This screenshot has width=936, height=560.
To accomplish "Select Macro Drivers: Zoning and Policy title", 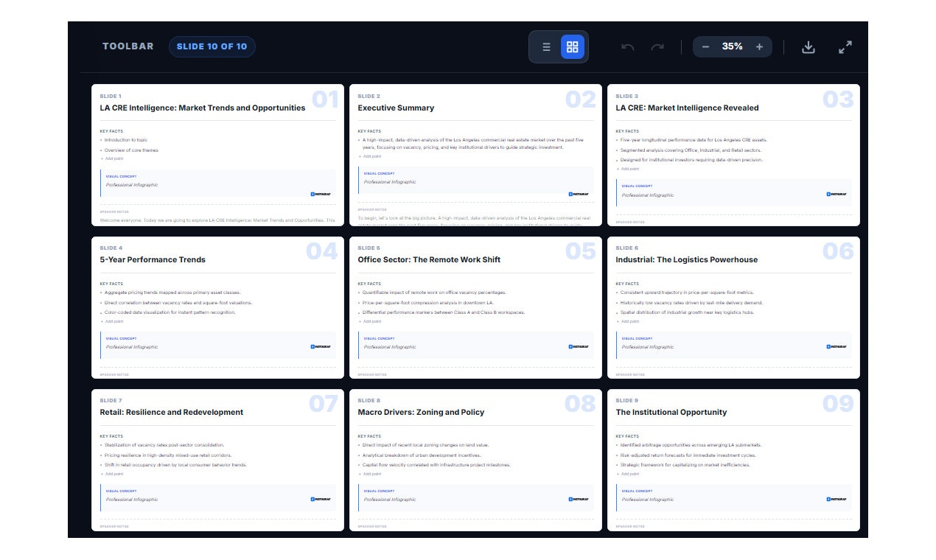I will (x=421, y=412).
